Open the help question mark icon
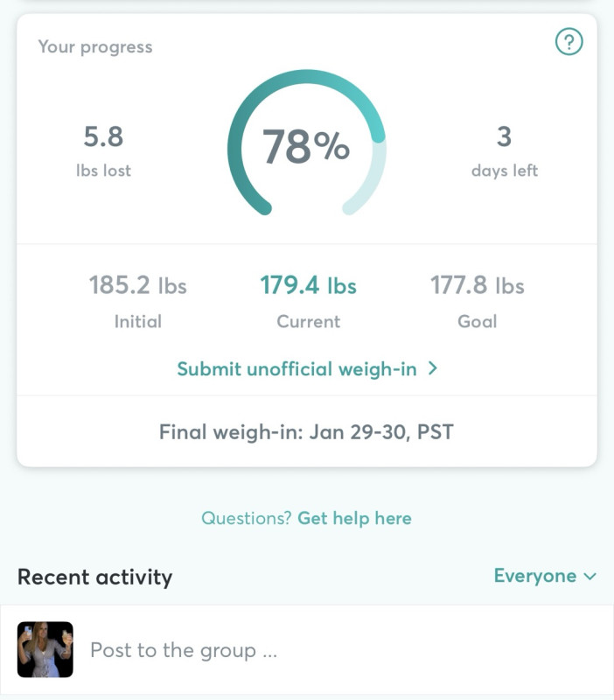Screen dimensions: 614x700 point(569,41)
